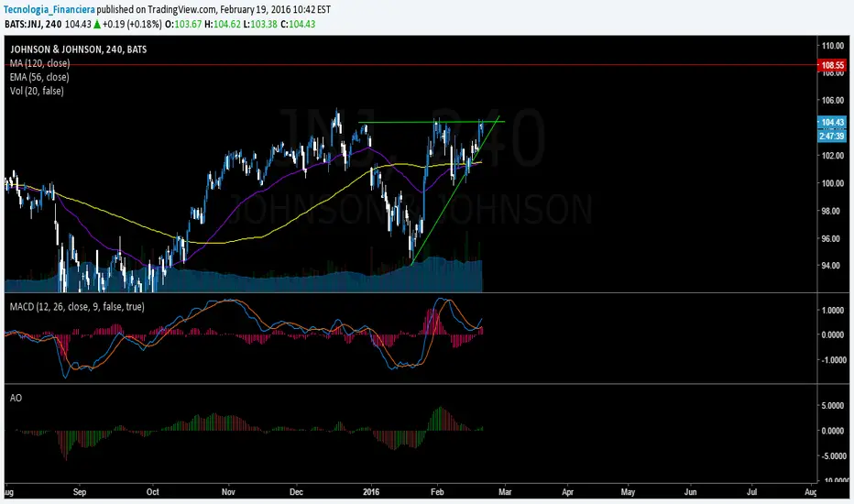Click the O:103.67 open price value
854x504 pixels.
(183, 24)
